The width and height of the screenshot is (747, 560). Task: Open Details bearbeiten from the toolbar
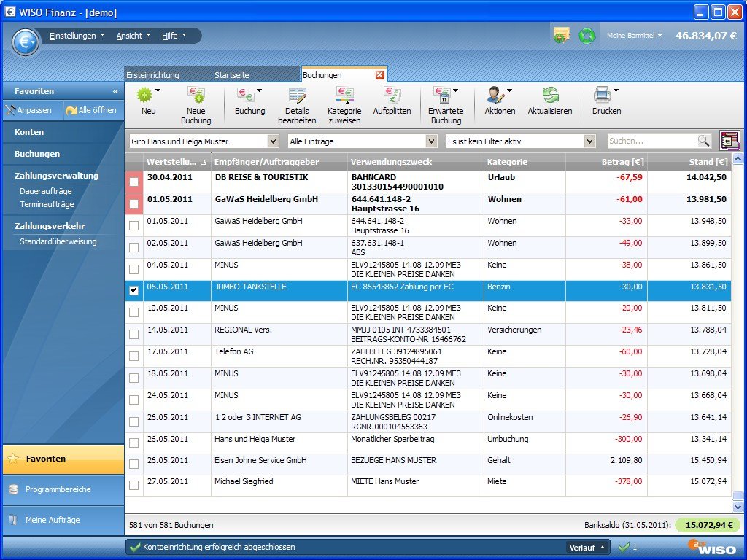click(x=297, y=95)
